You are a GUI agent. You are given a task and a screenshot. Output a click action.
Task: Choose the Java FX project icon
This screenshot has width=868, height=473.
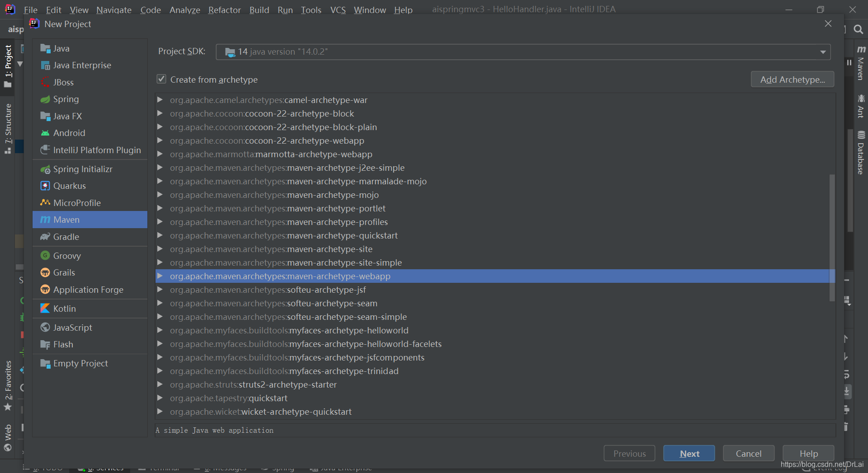coord(45,116)
